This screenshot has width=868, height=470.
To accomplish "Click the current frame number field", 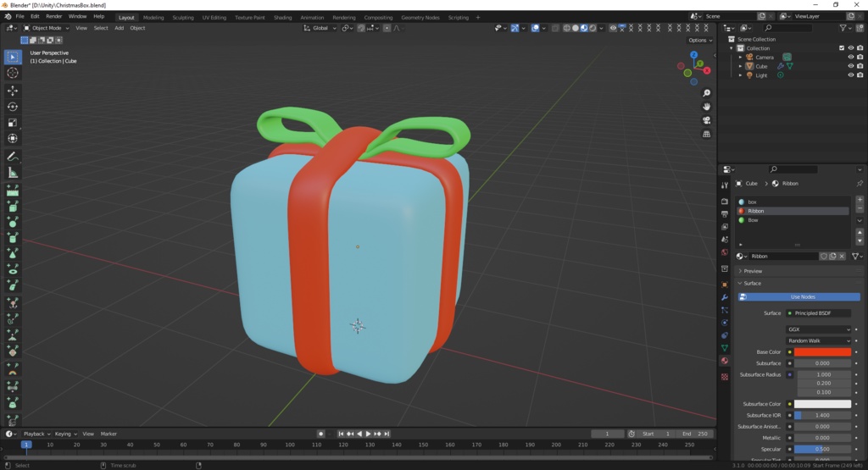I will 607,434.
